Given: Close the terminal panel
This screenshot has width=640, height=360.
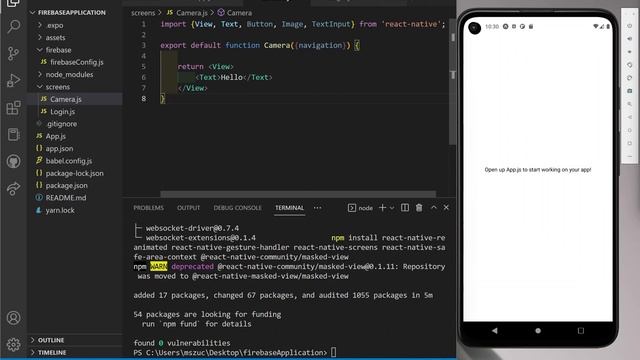Looking at the screenshot, I should [446, 208].
